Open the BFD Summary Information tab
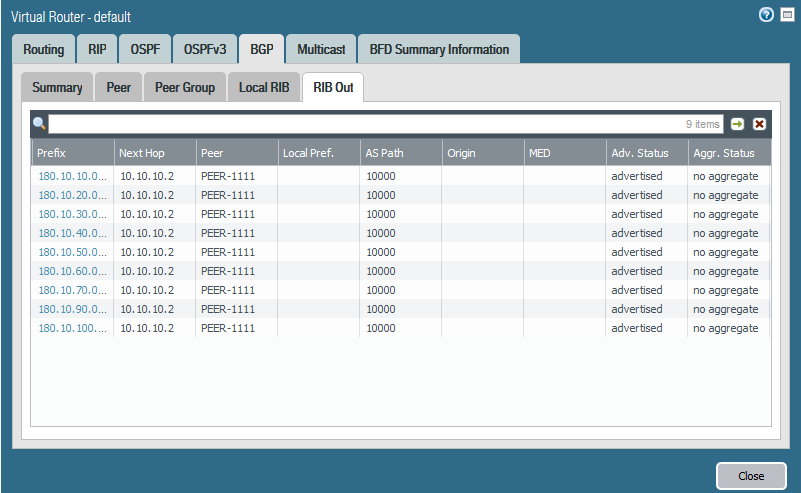Viewport: 801px width, 493px height. (439, 49)
